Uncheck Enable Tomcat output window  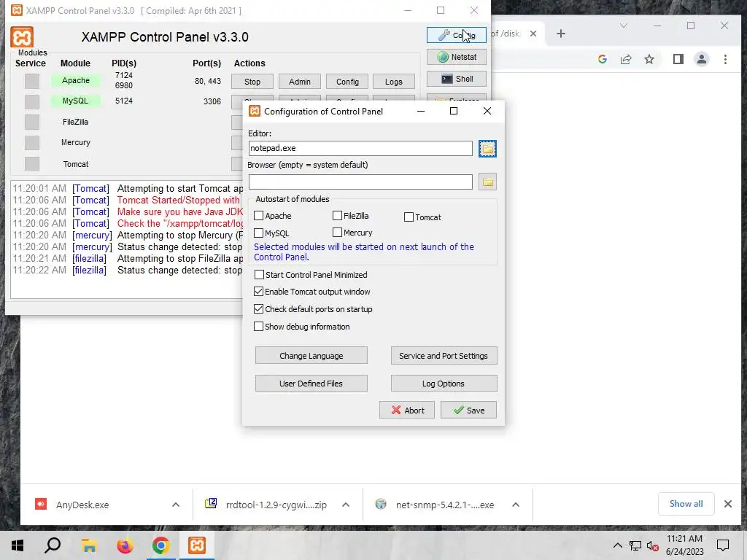point(259,292)
